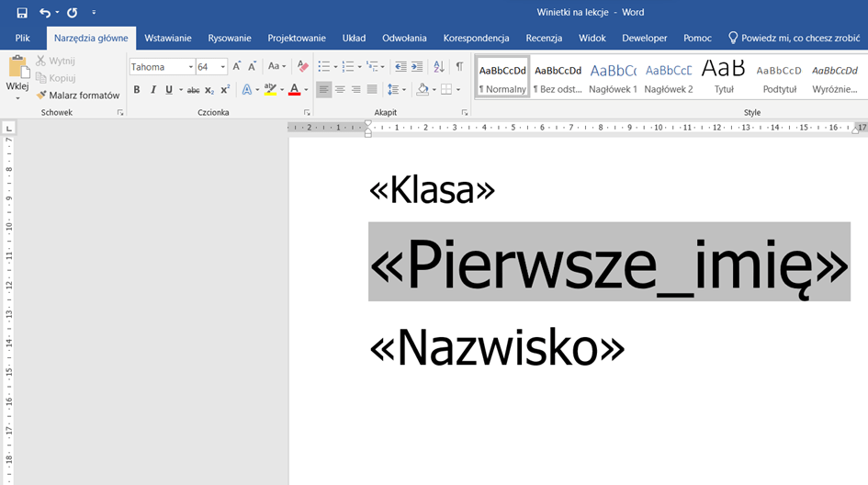Viewport: 868px width, 485px height.
Task: Toggle italic formatting button
Action: tap(152, 90)
